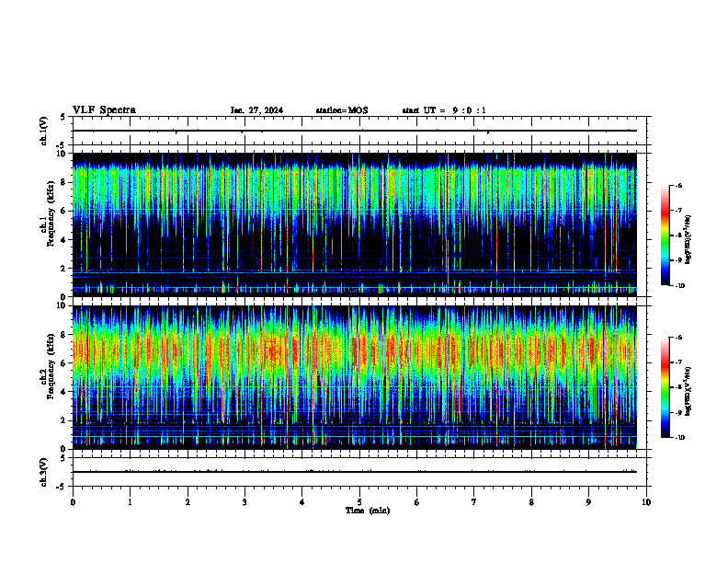Click the time axis tick label '5'

359,502
